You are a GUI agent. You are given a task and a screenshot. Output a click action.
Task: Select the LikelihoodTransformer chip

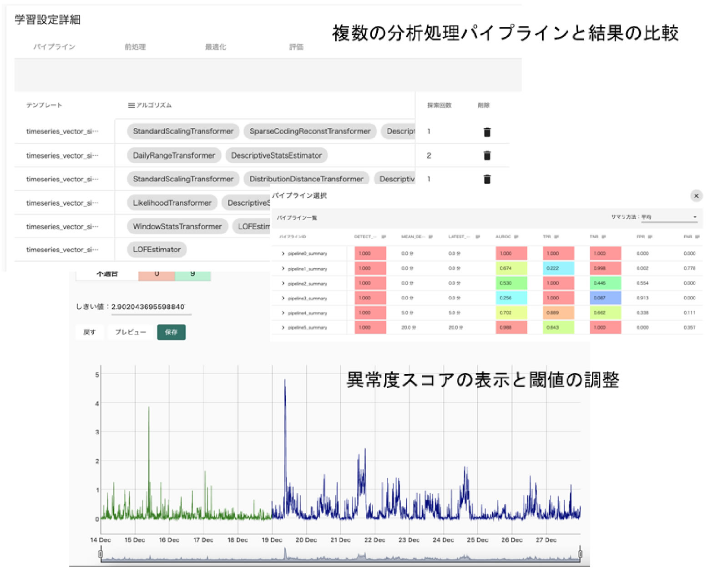(172, 203)
